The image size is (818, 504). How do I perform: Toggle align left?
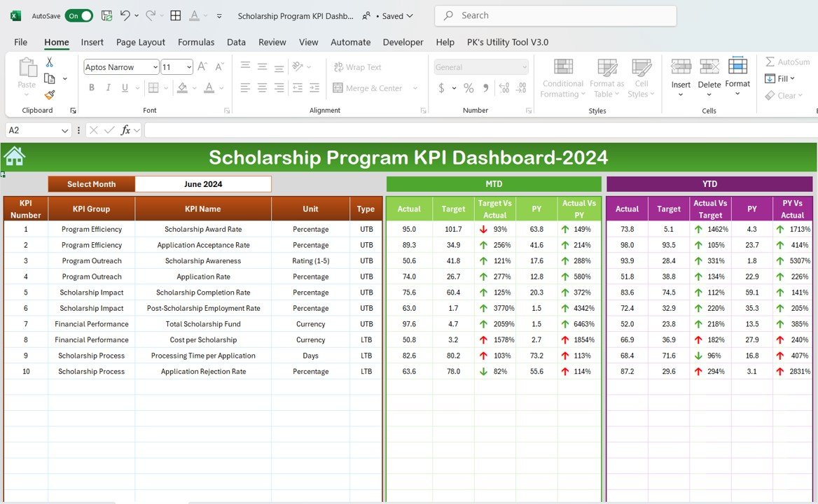point(245,87)
